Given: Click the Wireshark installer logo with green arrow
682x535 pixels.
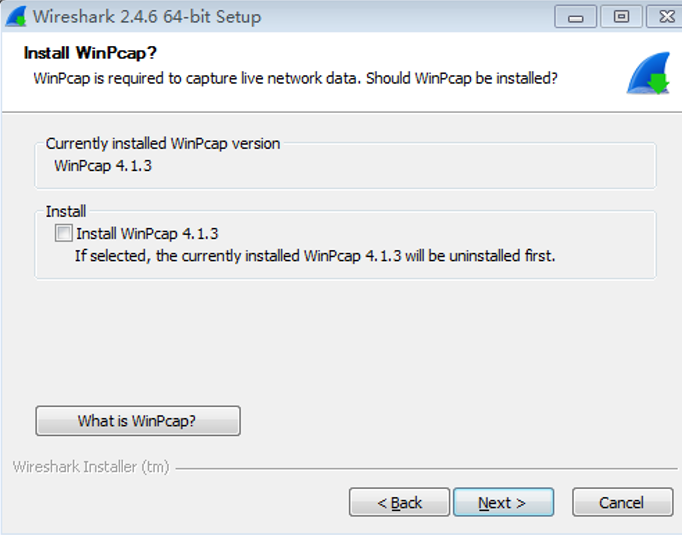Looking at the screenshot, I should click(649, 73).
